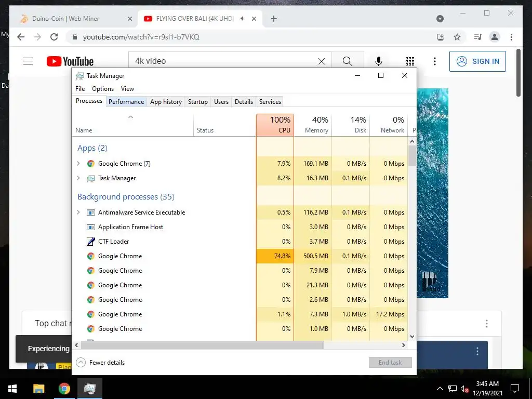
Task: Close the FLYING OVER BALI tab
Action: point(254,19)
